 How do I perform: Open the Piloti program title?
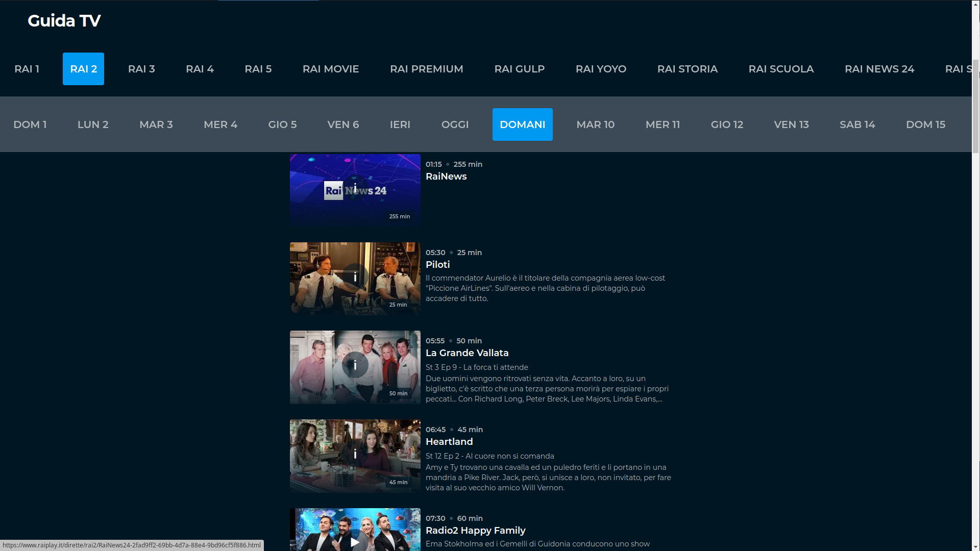click(x=438, y=265)
